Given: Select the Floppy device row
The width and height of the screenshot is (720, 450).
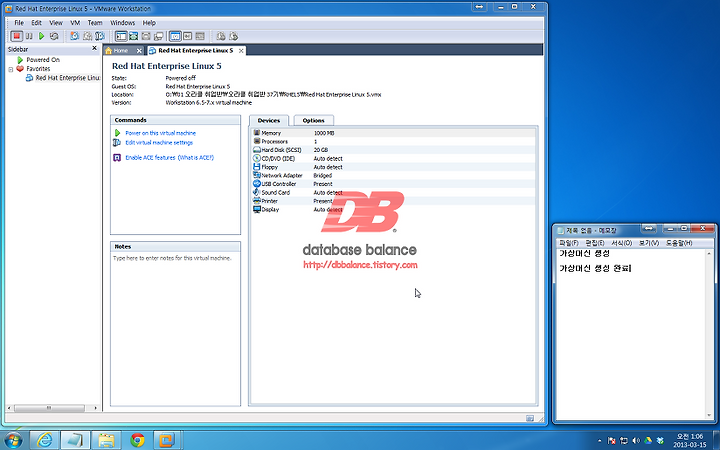Looking at the screenshot, I should pyautogui.click(x=394, y=167).
